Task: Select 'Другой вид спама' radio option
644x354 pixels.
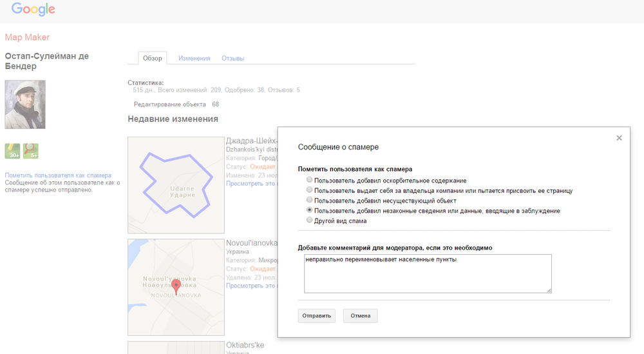Action: (309, 220)
